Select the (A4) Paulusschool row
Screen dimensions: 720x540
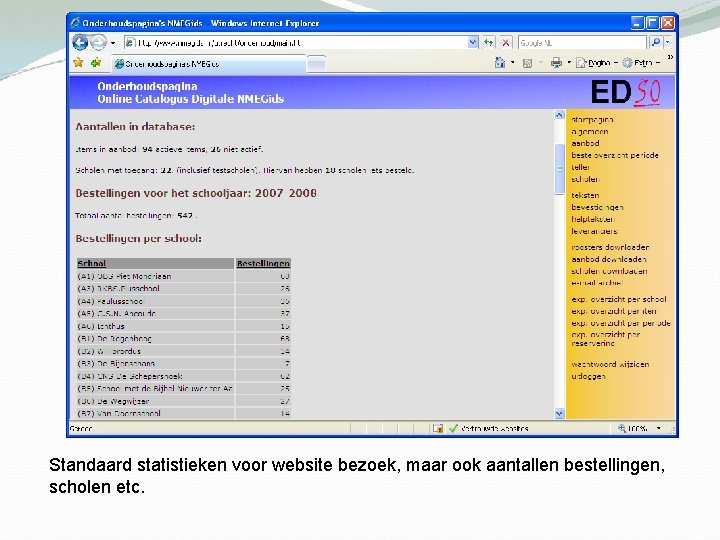tap(184, 301)
